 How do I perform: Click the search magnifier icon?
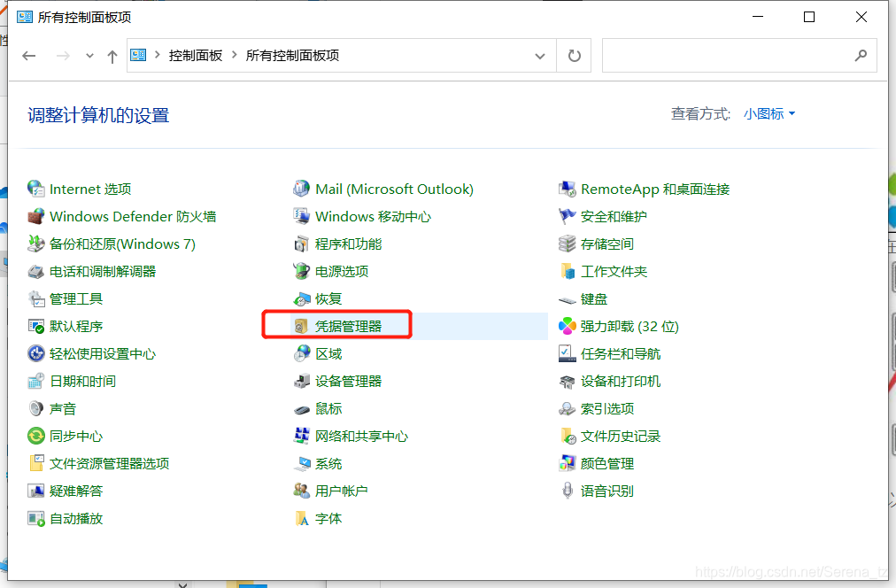(x=861, y=56)
